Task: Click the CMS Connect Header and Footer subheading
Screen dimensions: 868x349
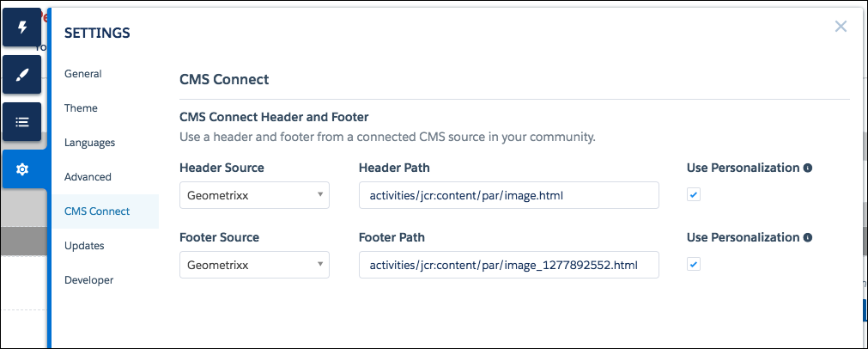Action: [x=274, y=118]
